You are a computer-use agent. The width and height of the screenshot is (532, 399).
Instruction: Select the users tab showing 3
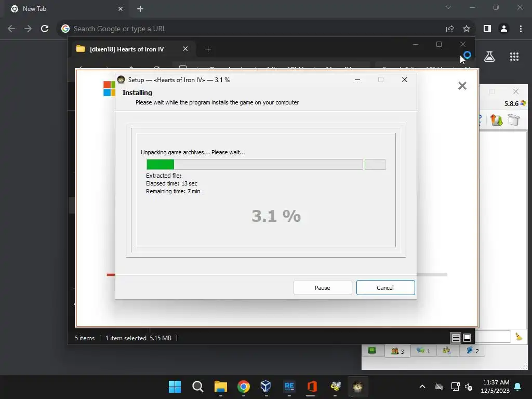[x=397, y=351]
